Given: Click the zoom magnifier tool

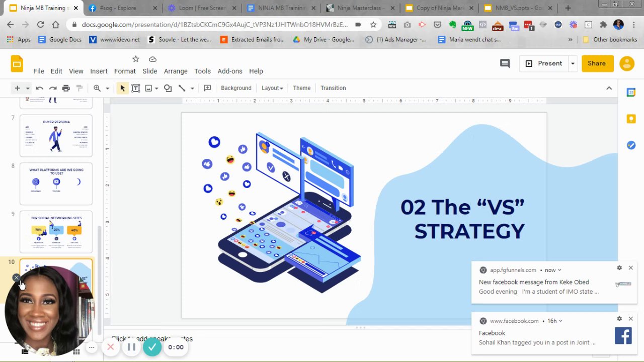Looking at the screenshot, I should [97, 88].
